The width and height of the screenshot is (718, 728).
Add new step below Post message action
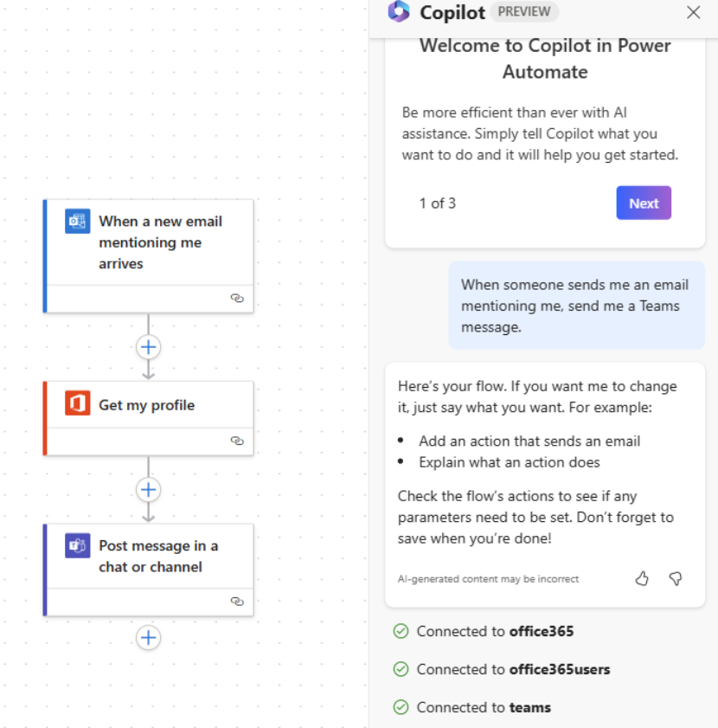click(149, 638)
